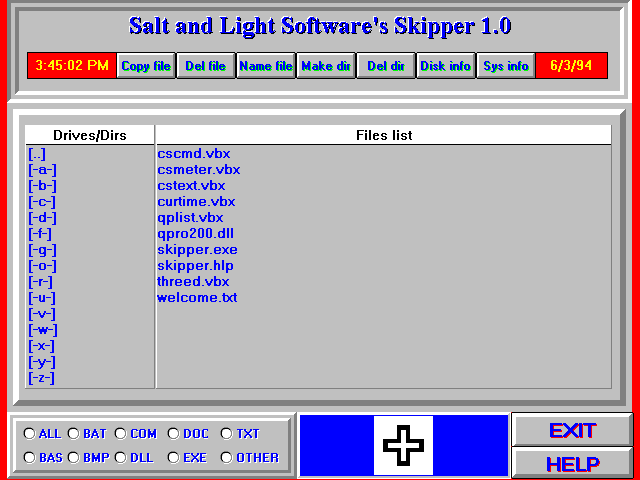This screenshot has width=640, height=480.
Task: Open the Name file function
Action: 266,66
